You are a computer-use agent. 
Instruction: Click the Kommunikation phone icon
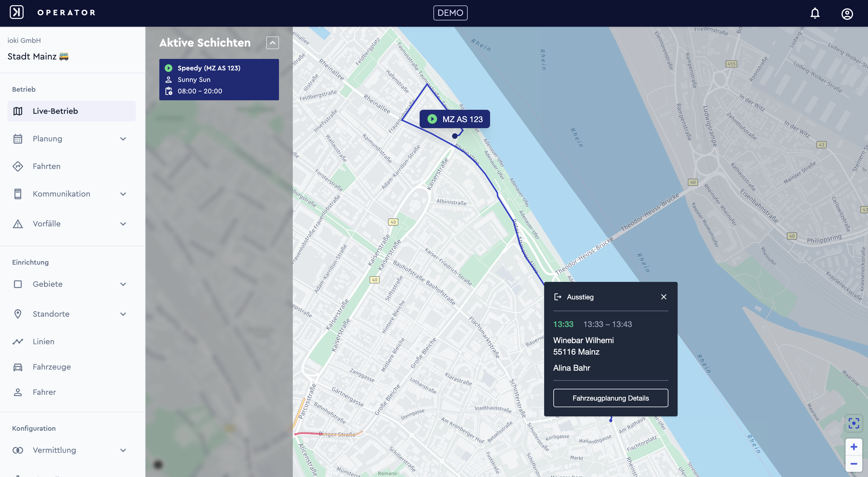click(18, 194)
